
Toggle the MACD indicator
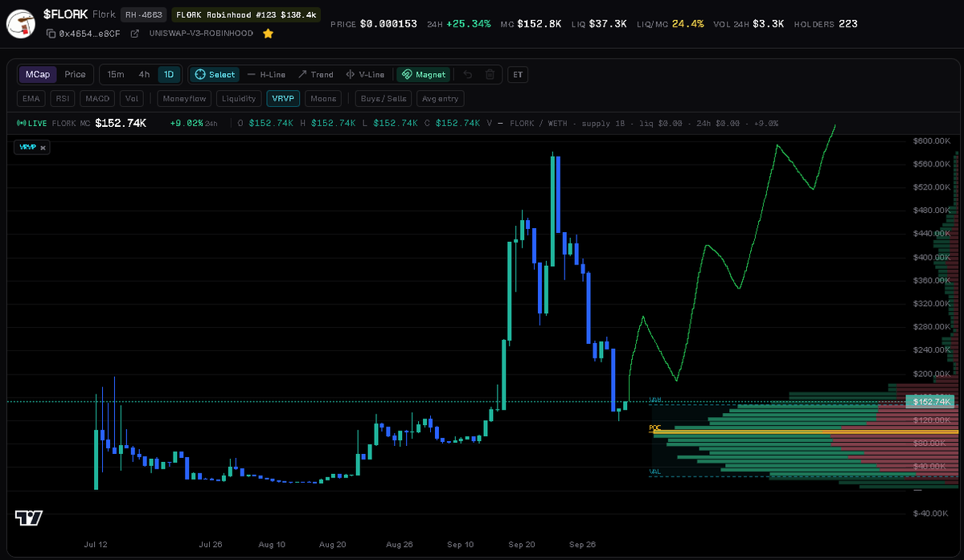[97, 98]
